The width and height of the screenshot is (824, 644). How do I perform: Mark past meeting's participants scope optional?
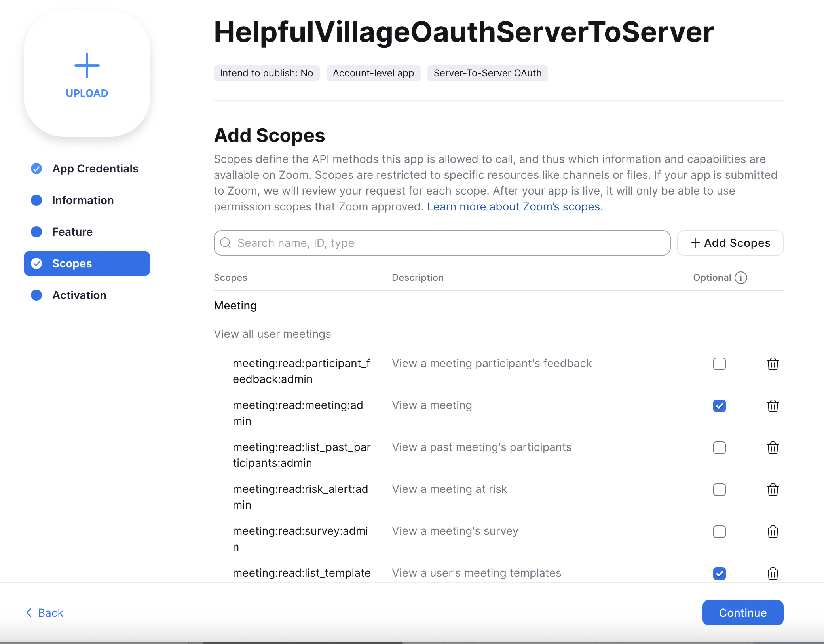pyautogui.click(x=720, y=448)
